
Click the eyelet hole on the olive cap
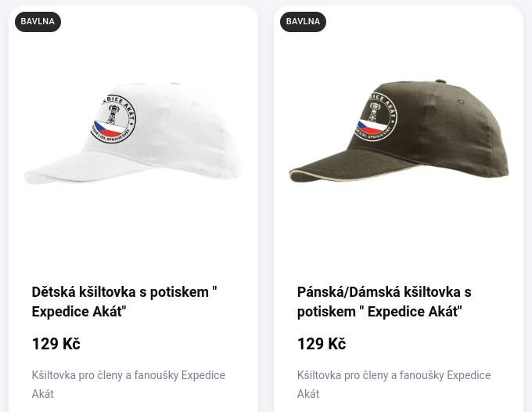[460, 100]
